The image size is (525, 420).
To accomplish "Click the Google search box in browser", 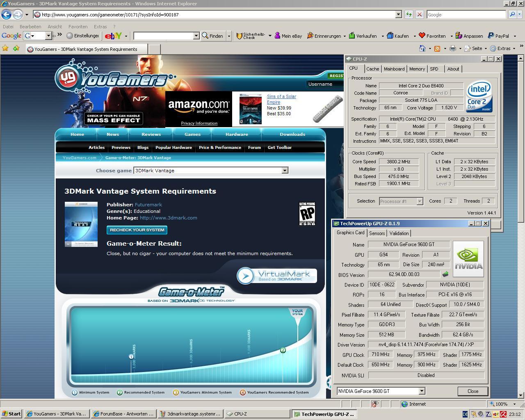I will [466, 14].
